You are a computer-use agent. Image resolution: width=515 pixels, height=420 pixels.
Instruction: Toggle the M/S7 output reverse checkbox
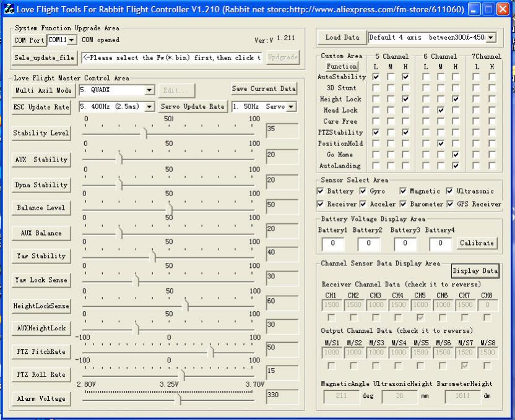[x=465, y=366]
